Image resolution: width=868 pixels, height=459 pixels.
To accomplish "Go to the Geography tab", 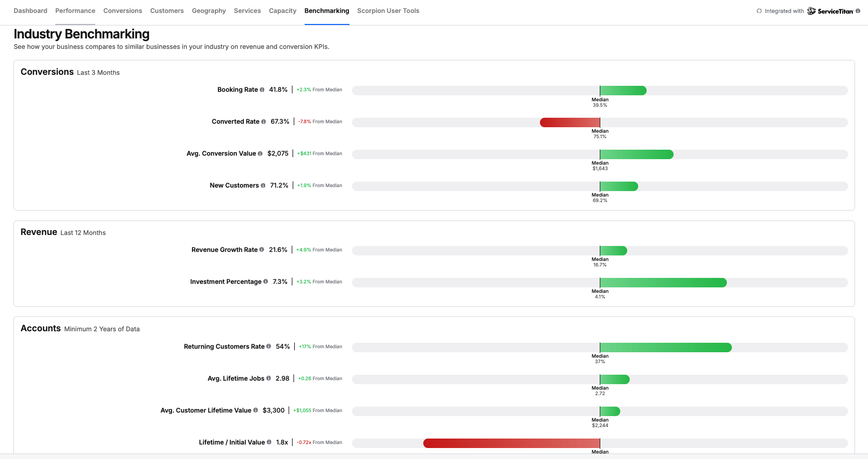I will [x=209, y=11].
